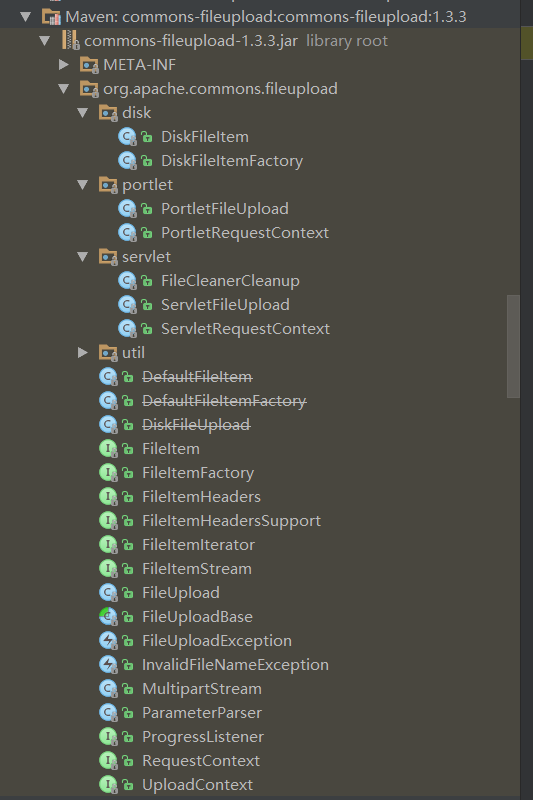Click the class icon beside FileCleanerCleanup

tap(127, 281)
